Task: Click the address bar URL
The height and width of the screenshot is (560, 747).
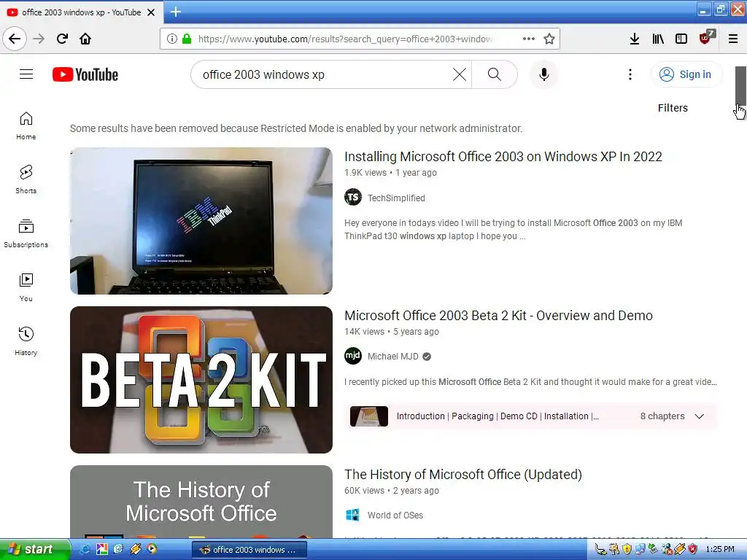Action: coord(345,39)
